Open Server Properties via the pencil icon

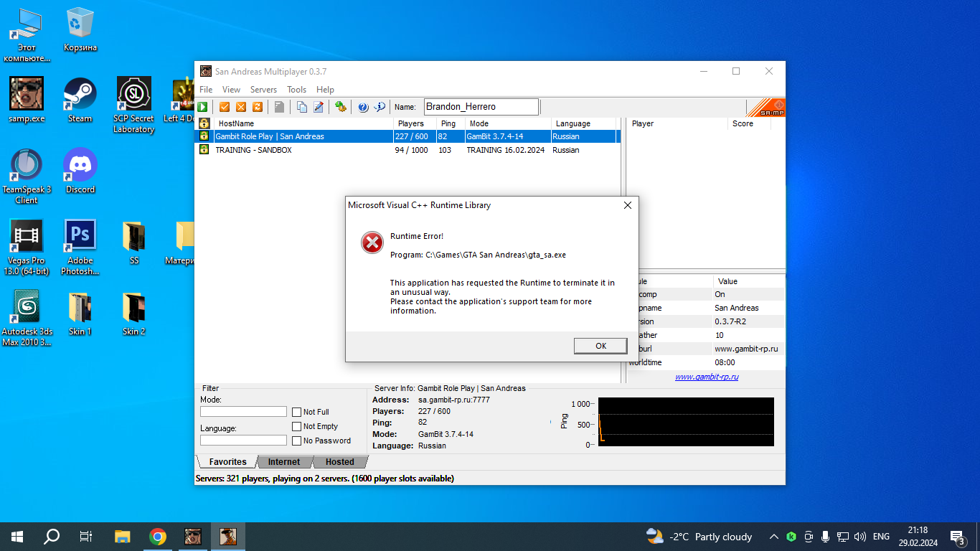319,107
